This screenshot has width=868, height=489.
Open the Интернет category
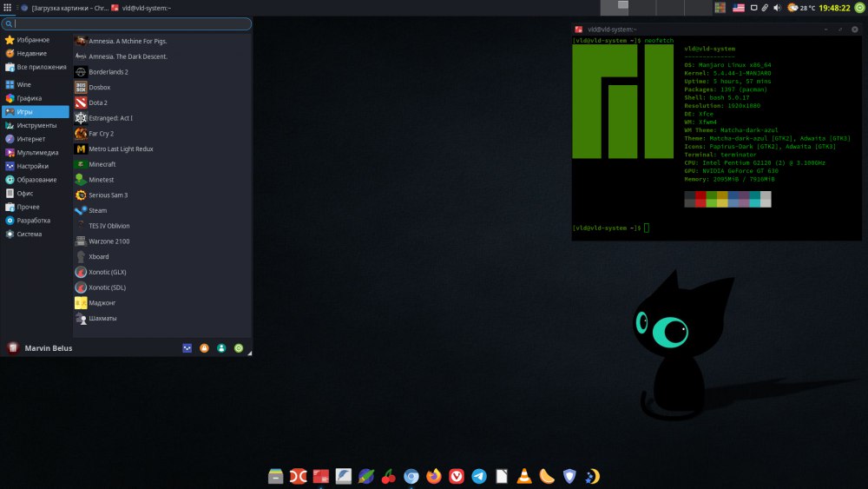click(36, 139)
